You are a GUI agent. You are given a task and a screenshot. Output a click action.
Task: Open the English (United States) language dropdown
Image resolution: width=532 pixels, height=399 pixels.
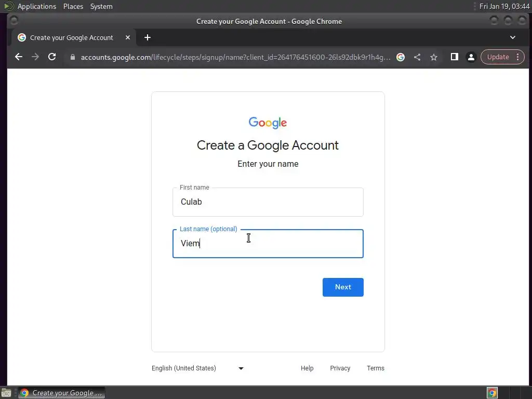(197, 368)
